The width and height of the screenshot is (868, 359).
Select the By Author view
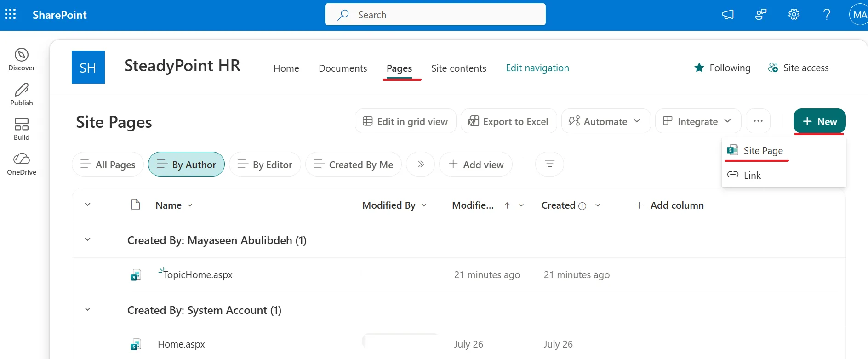pos(186,165)
